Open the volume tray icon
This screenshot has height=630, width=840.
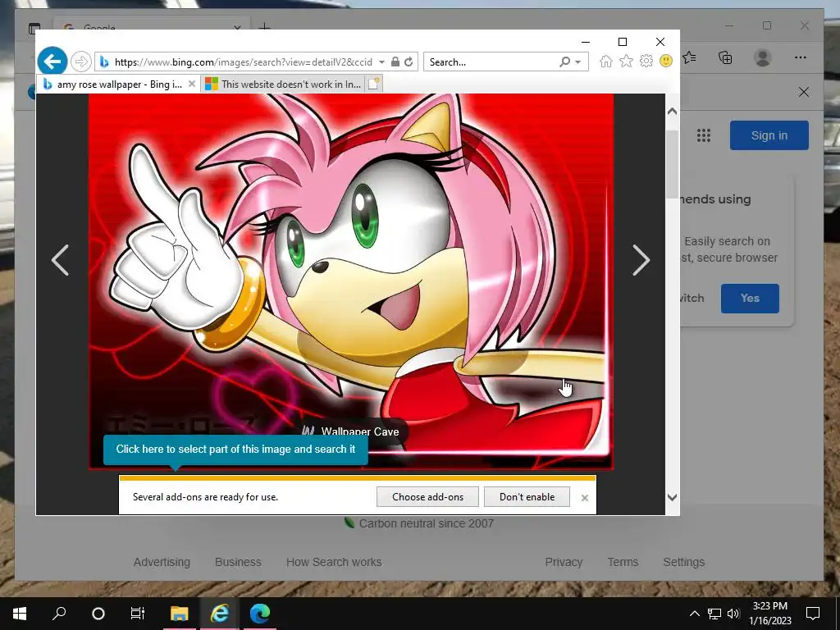coord(733,614)
